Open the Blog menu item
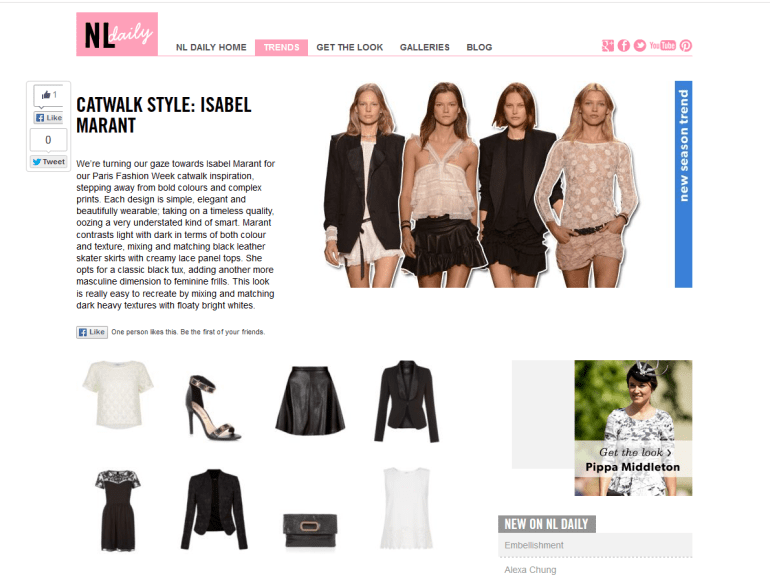The width and height of the screenshot is (770, 582). (x=479, y=47)
